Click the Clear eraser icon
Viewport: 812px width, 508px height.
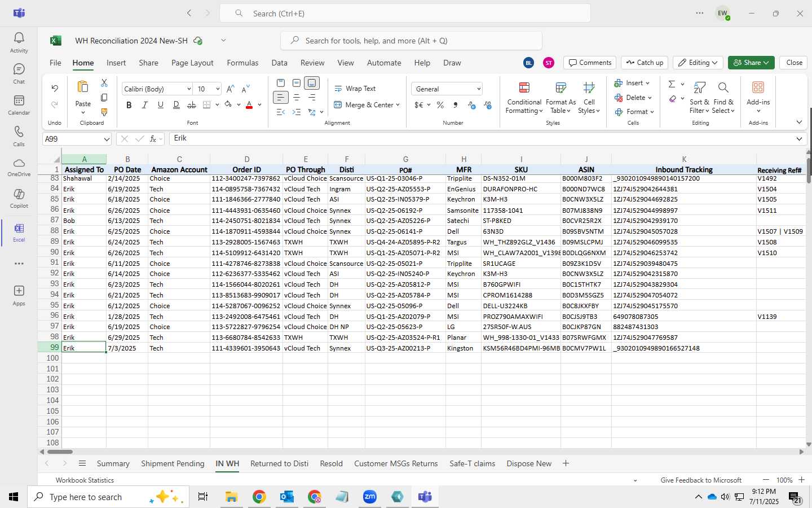[673, 99]
